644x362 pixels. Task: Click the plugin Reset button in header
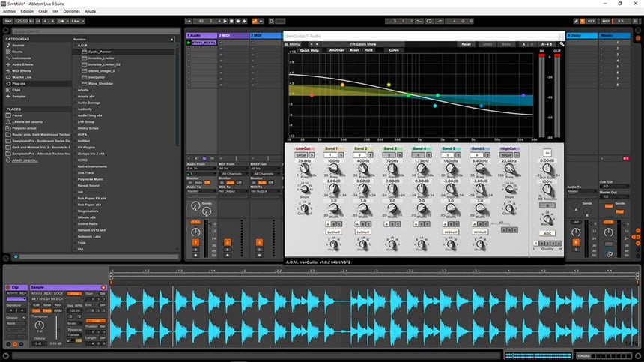[x=466, y=44]
